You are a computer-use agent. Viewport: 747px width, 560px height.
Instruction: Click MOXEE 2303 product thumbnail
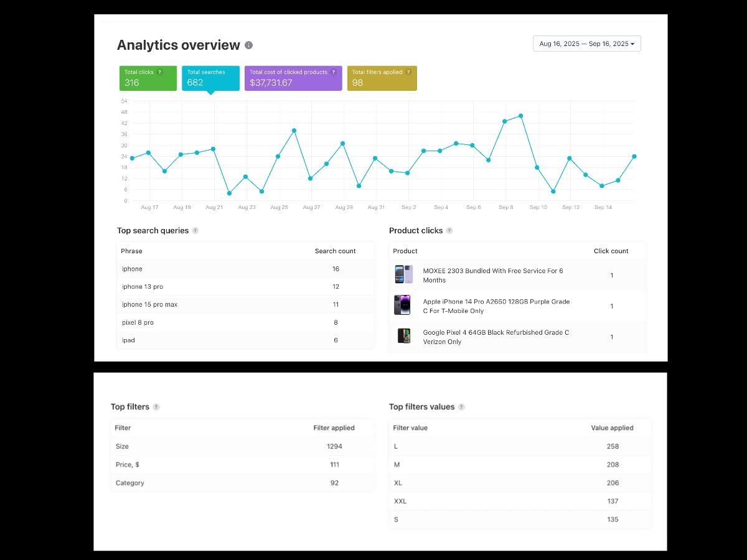click(403, 274)
